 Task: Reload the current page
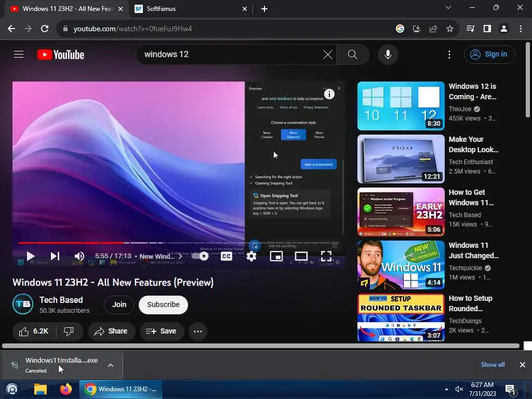(45, 29)
